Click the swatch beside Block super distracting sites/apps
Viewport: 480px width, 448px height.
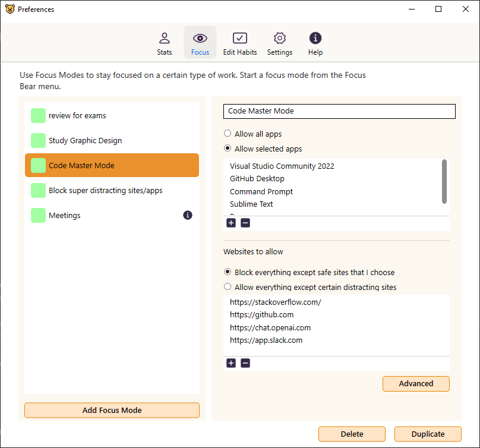coord(38,191)
